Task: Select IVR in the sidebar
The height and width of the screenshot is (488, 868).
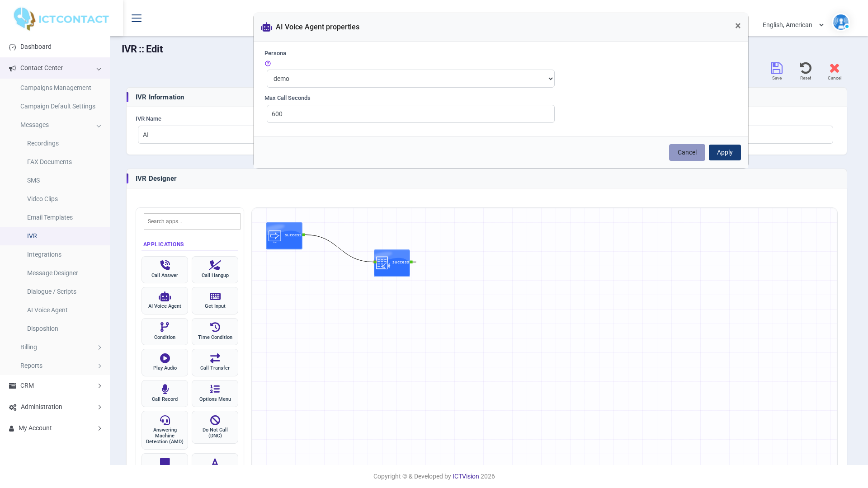Action: click(x=55, y=236)
